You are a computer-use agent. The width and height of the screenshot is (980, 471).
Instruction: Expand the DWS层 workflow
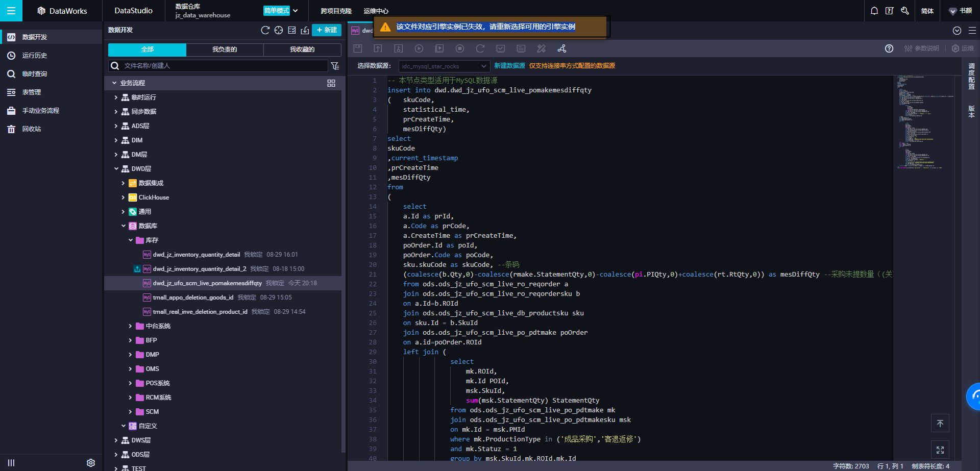pyautogui.click(x=116, y=440)
